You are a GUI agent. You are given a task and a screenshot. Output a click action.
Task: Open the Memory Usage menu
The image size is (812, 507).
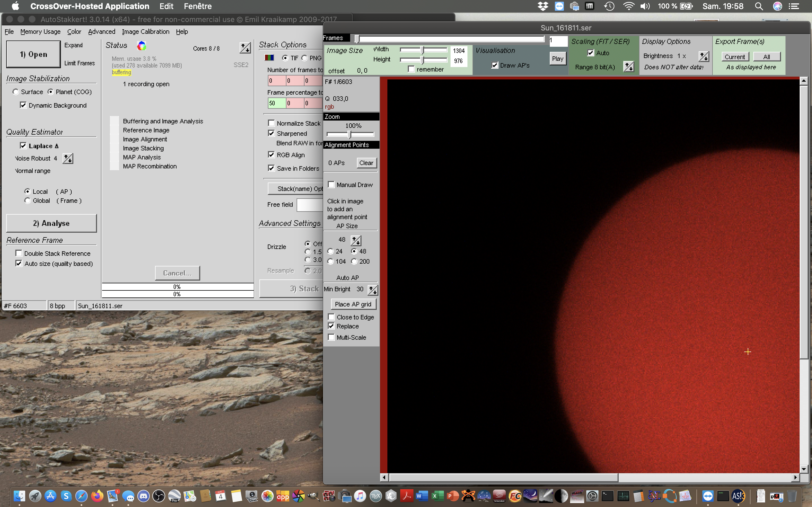point(40,32)
